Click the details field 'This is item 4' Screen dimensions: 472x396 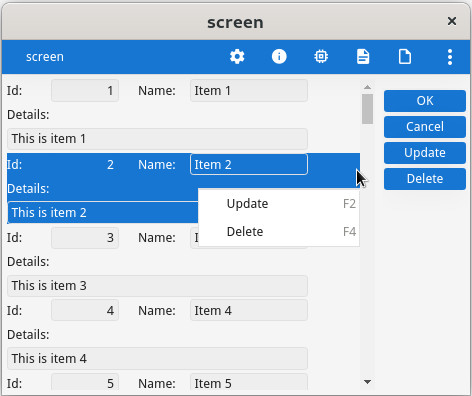157,359
